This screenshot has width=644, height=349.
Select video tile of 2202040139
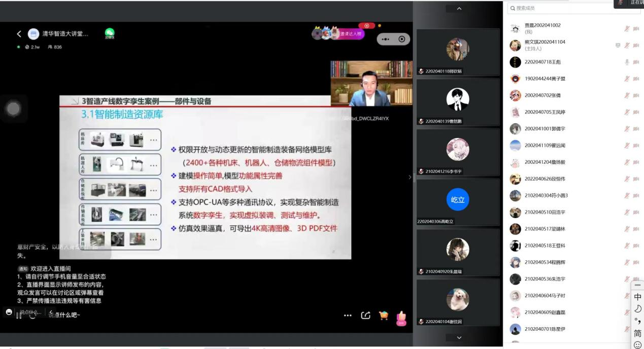coord(458,102)
